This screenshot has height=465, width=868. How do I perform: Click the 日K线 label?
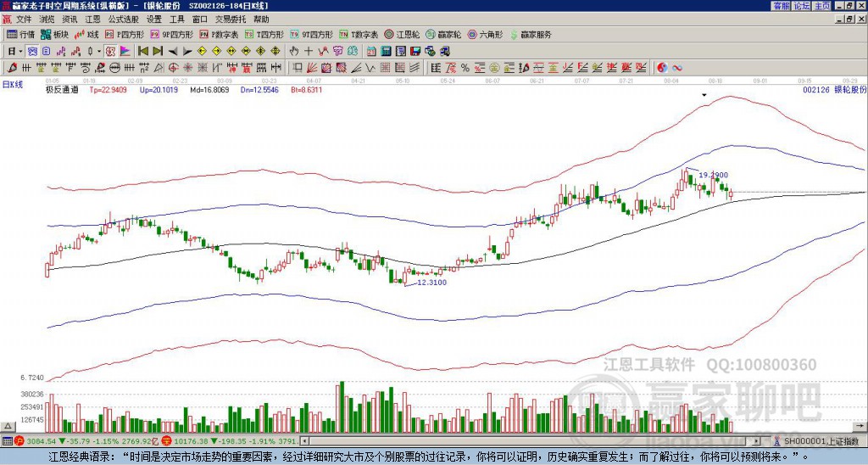point(13,84)
